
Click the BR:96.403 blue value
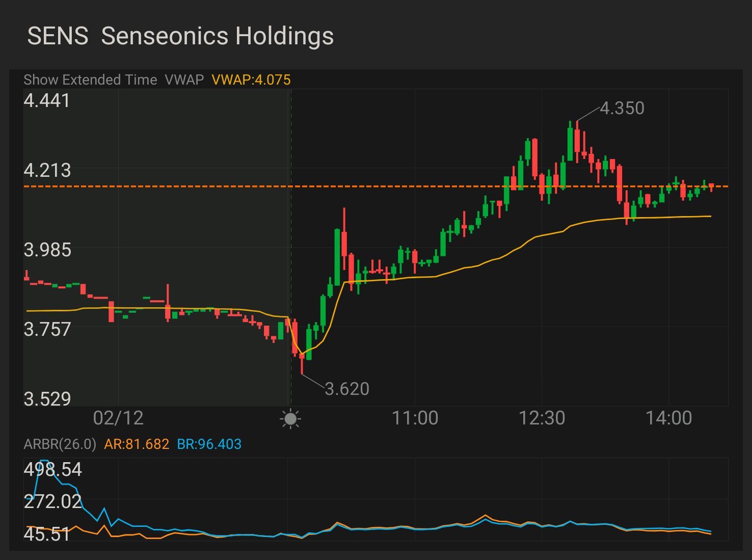209,444
